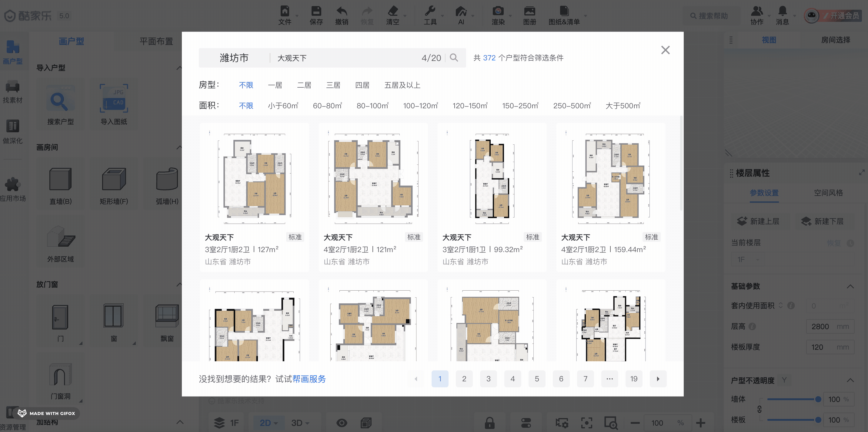Select 一居 room type filter
Image resolution: width=868 pixels, height=432 pixels.
(x=275, y=85)
